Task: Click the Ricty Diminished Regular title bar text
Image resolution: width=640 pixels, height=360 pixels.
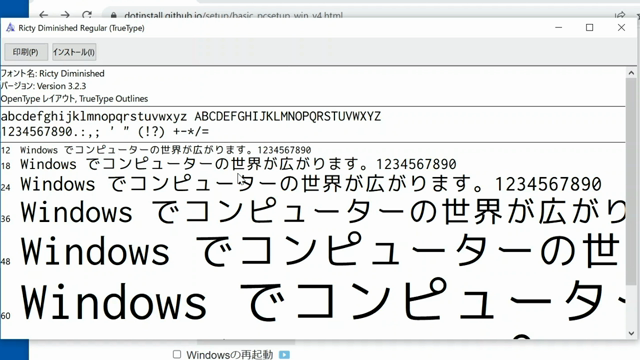Action: [82, 28]
